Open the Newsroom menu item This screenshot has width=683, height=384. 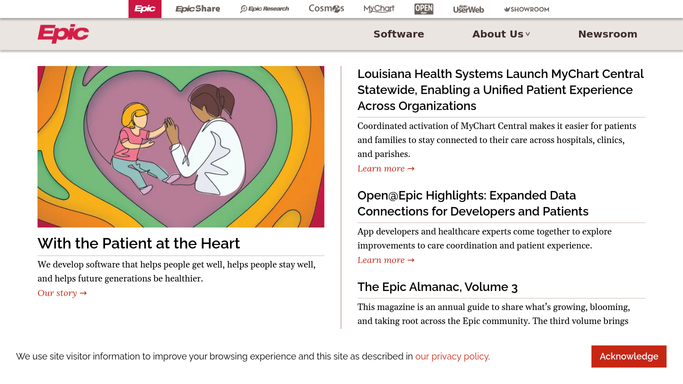pyautogui.click(x=608, y=34)
